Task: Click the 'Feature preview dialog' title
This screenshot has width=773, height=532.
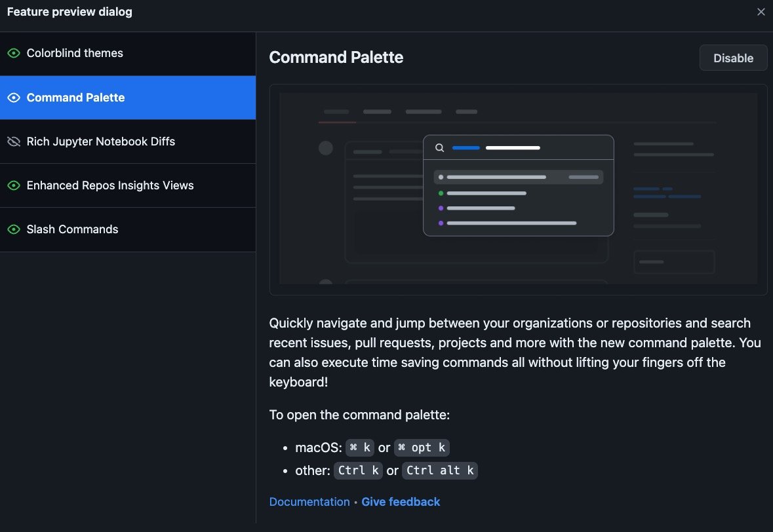Action: pyautogui.click(x=69, y=12)
